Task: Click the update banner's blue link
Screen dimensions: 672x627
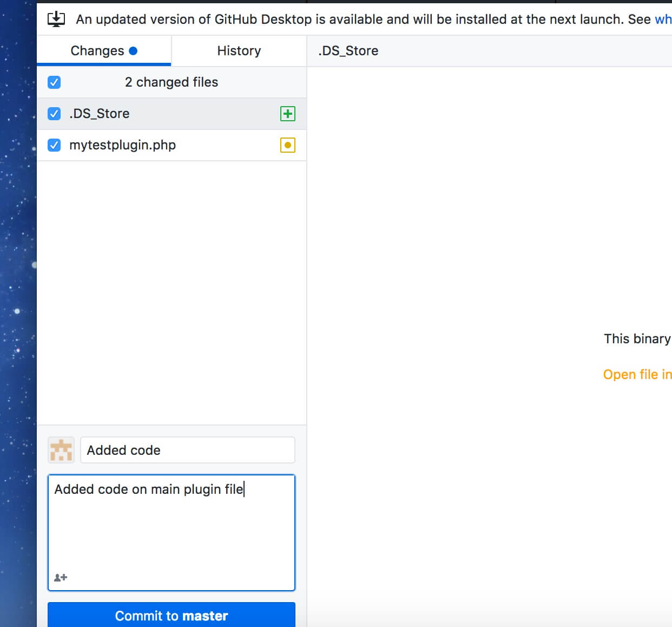Action: [663, 19]
